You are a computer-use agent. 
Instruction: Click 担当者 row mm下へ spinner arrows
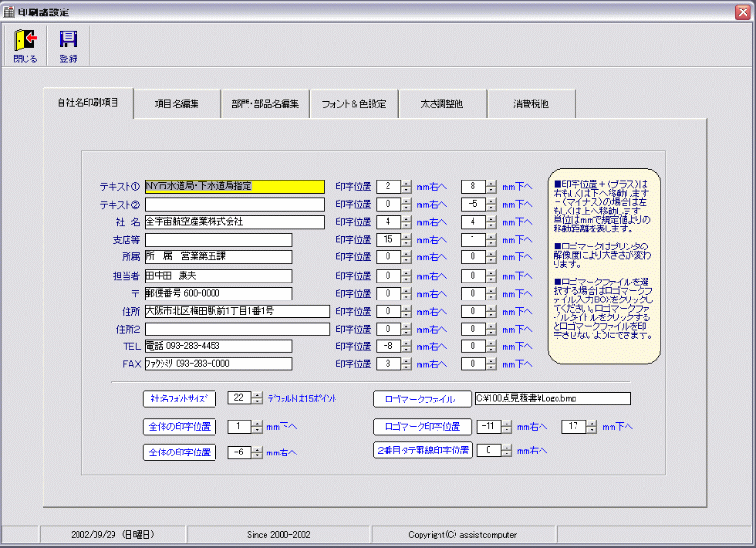491,276
